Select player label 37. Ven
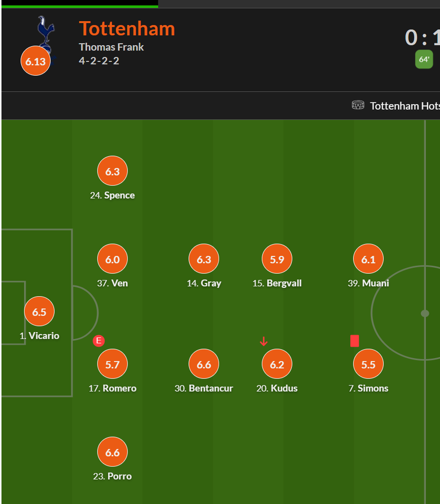This screenshot has height=504, width=440. [113, 283]
